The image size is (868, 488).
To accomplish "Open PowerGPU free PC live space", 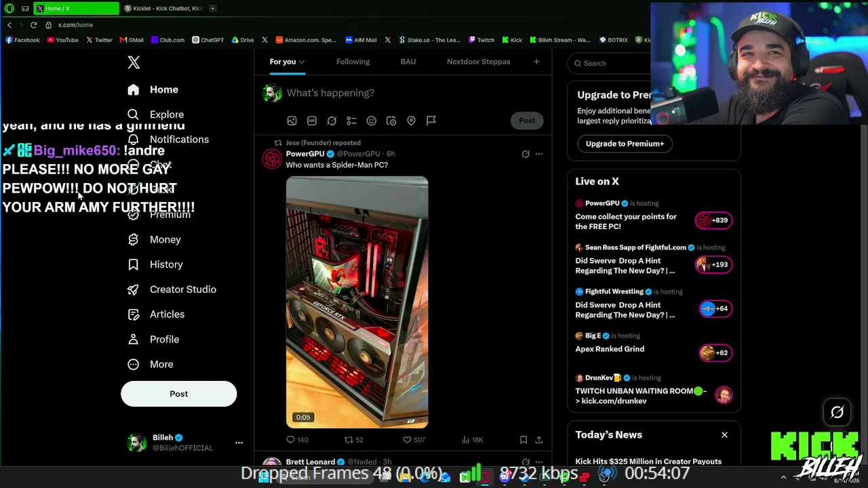I will (x=654, y=216).
